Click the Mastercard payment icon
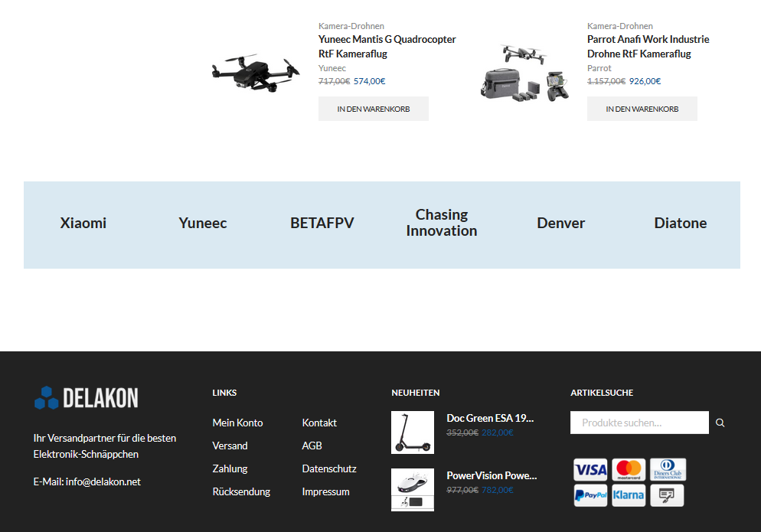The width and height of the screenshot is (761, 532). pos(629,469)
